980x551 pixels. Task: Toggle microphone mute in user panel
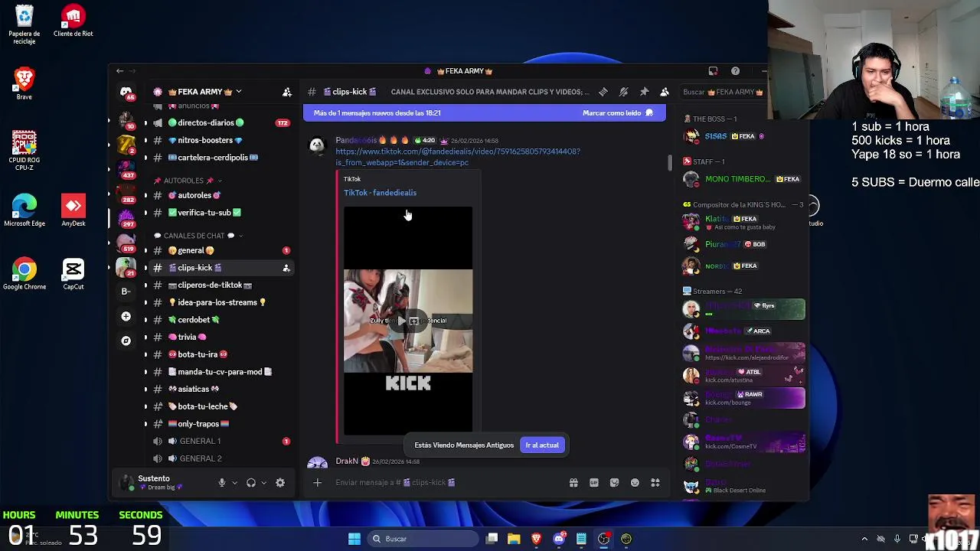tap(222, 483)
